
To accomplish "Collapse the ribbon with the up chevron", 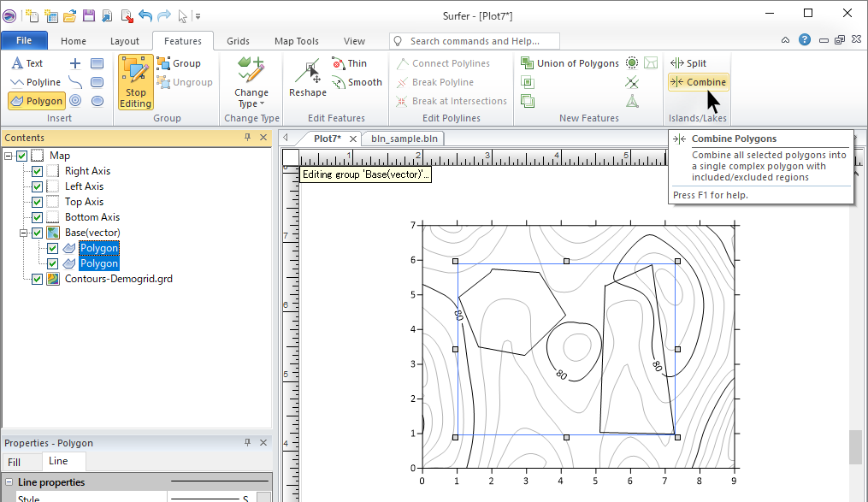I will pos(785,40).
